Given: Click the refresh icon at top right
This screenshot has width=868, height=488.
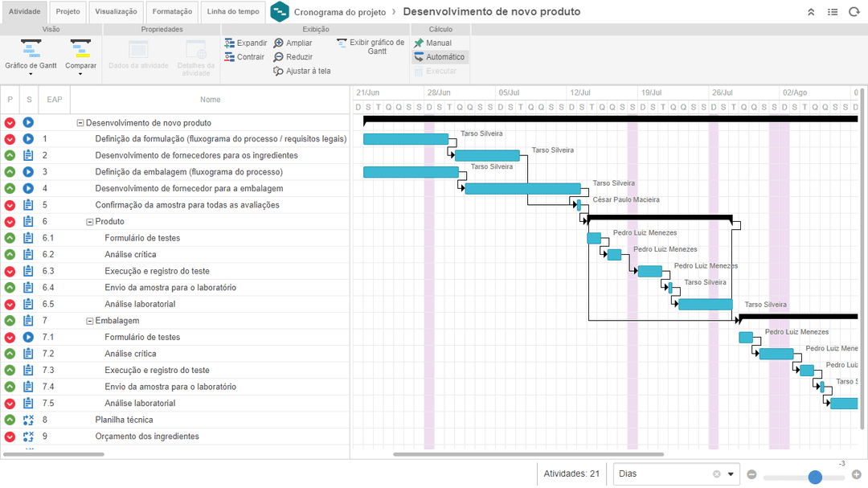Looking at the screenshot, I should click(854, 12).
